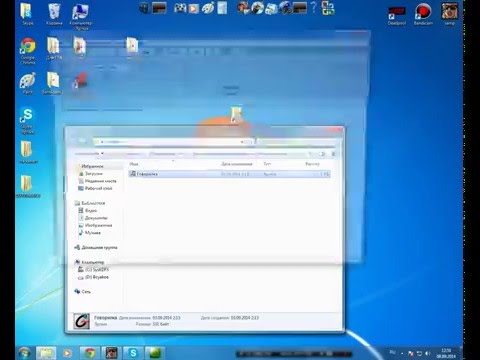The width and height of the screenshot is (480, 360).
Task: Click the orange play icon in the top dock
Action: [193, 8]
